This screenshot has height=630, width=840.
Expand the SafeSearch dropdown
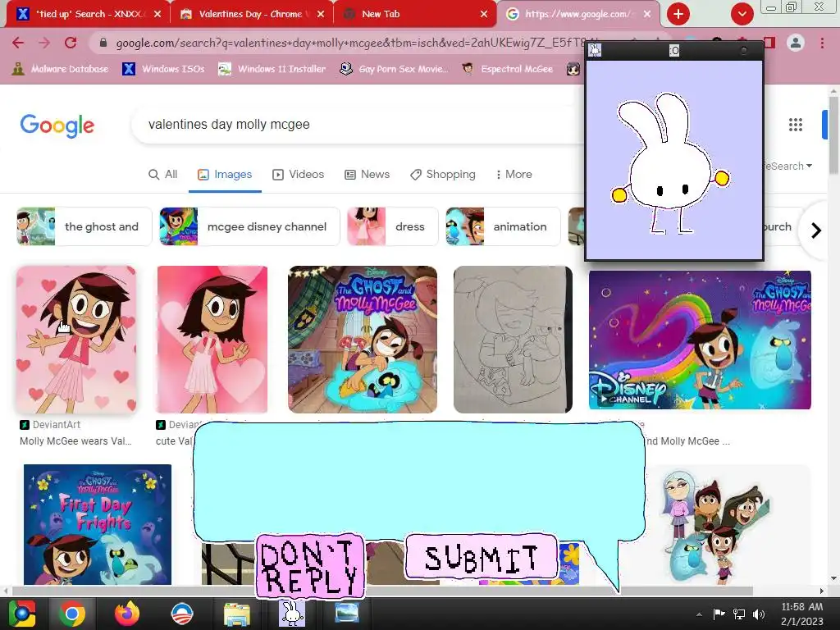pos(788,166)
